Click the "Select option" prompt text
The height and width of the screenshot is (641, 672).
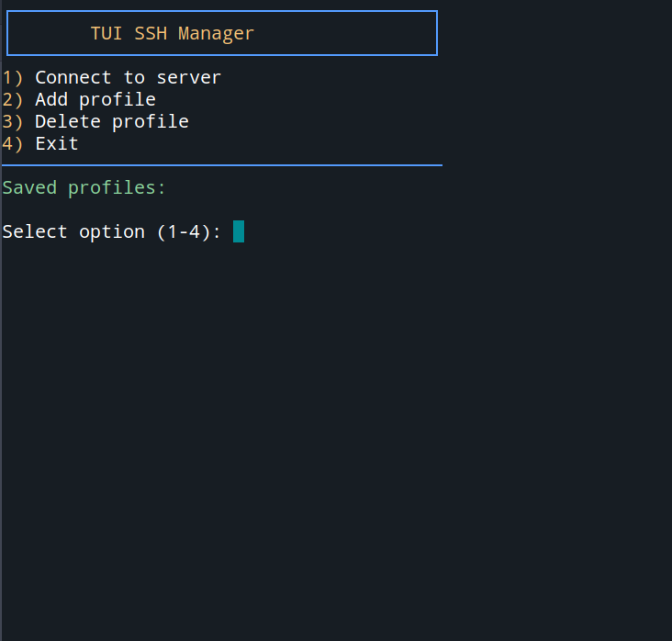[73, 232]
